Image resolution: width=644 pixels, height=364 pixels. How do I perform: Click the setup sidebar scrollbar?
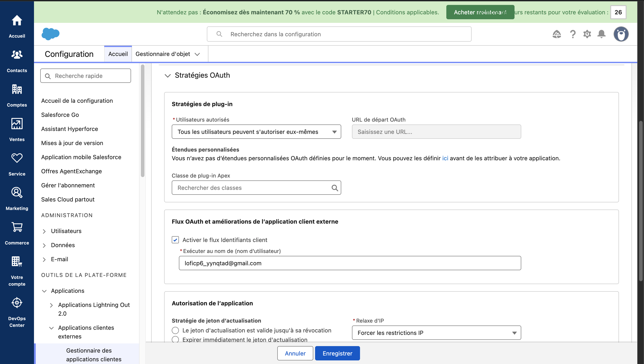point(142,121)
